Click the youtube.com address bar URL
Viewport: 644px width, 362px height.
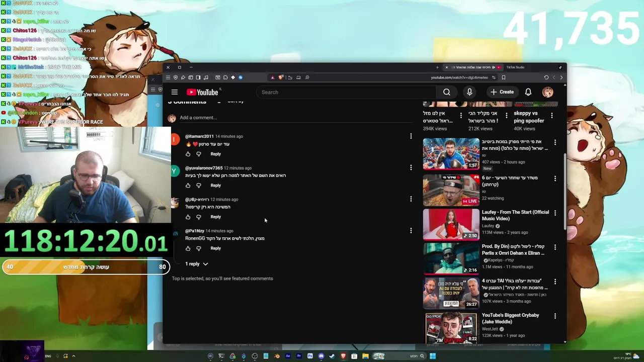point(459,77)
